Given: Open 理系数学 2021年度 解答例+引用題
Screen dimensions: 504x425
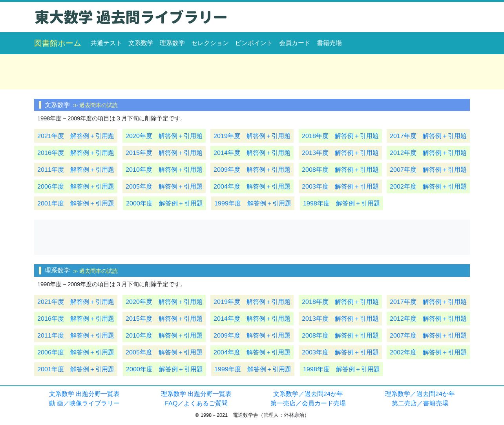Looking at the screenshot, I should [x=76, y=302].
